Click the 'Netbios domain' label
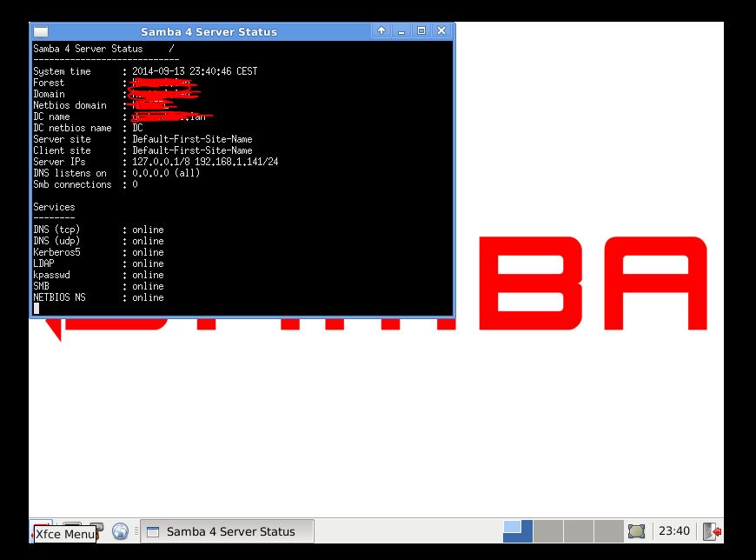This screenshot has width=756, height=560. pyautogui.click(x=70, y=105)
